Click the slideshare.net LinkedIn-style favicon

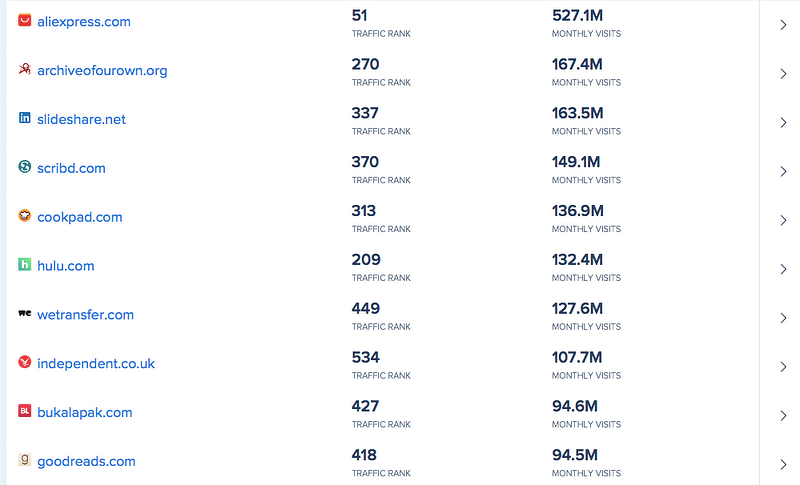coord(24,118)
